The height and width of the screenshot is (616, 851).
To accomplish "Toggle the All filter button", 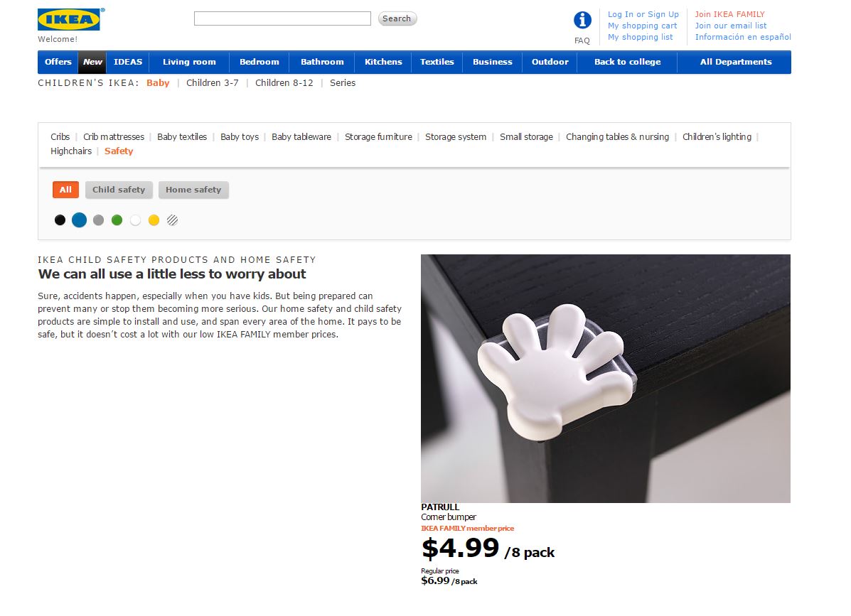I will [x=65, y=190].
